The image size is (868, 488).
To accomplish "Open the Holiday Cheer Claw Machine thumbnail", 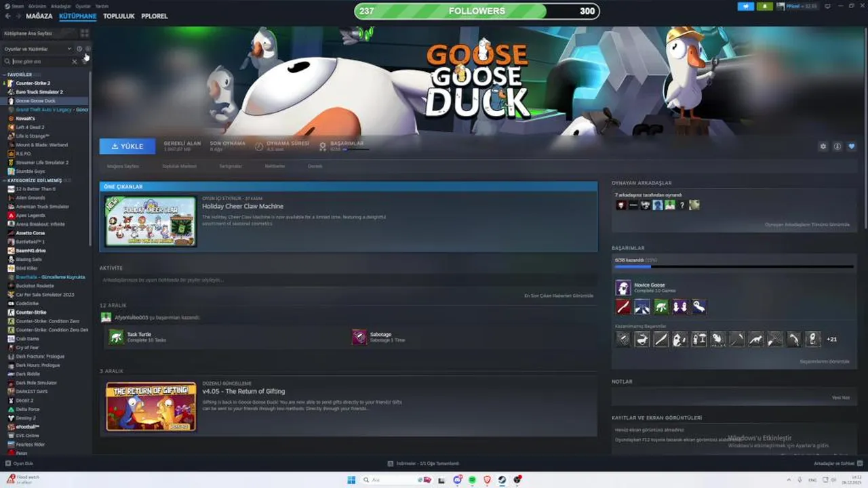I will 151,222.
